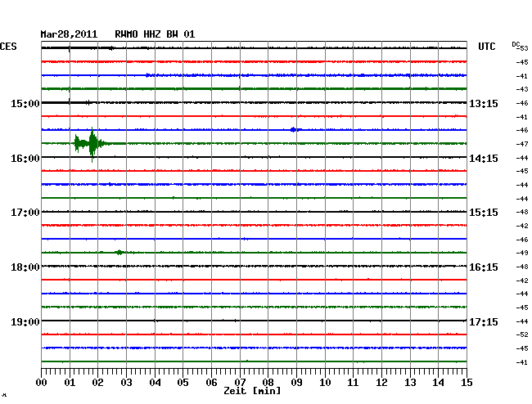Viewport: 532px width, 404px height.
Task: Click the DC 53 offset header value
Action: [520, 47]
